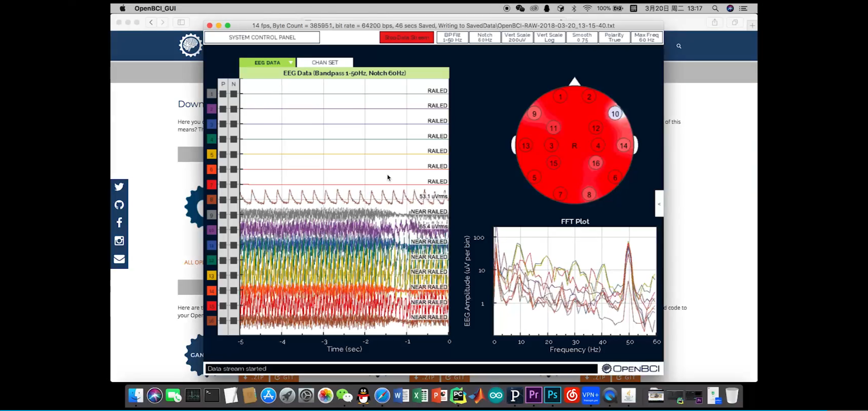Click the OpenBCI logo in the footer
Image resolution: width=868 pixels, height=411 pixels.
coord(631,369)
